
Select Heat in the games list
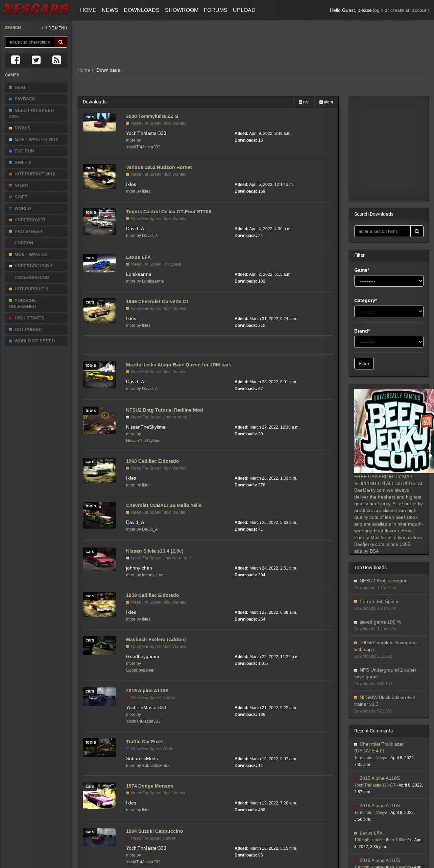pyautogui.click(x=36, y=88)
